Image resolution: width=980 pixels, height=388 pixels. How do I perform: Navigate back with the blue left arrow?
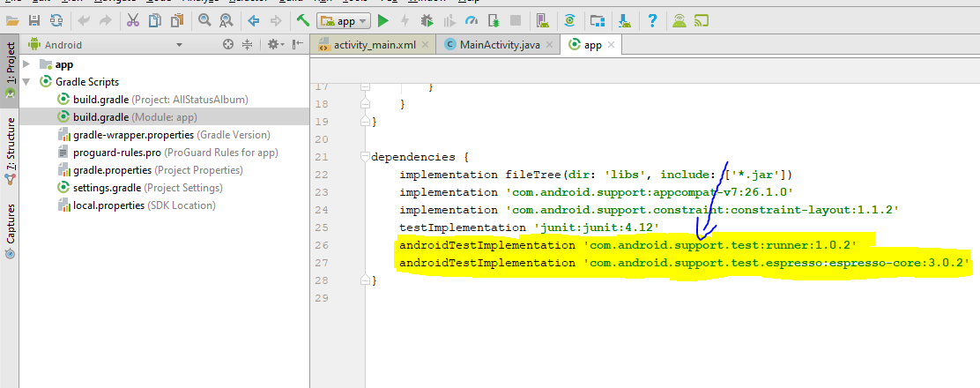click(253, 20)
